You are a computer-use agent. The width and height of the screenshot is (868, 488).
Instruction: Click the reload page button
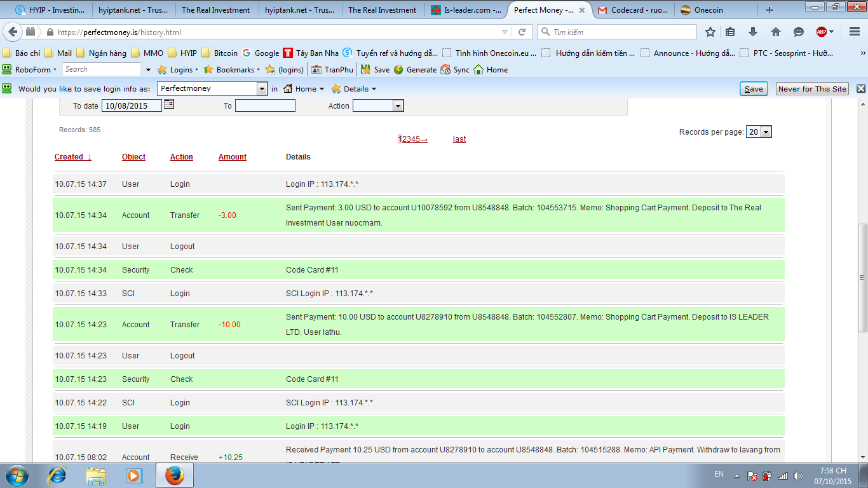coord(522,32)
